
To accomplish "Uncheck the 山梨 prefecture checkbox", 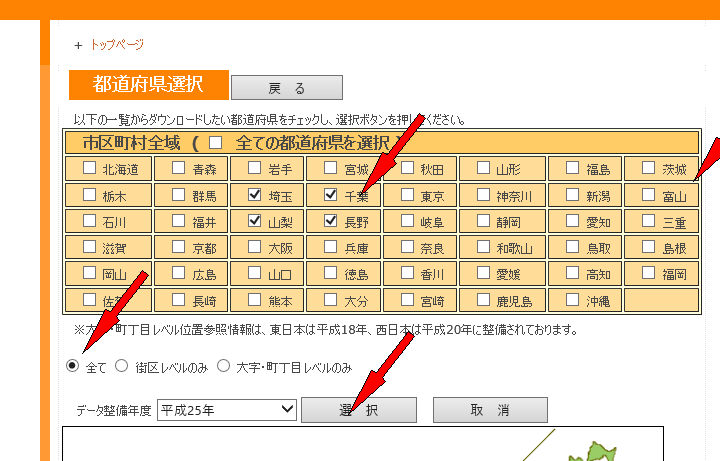I will [x=254, y=221].
